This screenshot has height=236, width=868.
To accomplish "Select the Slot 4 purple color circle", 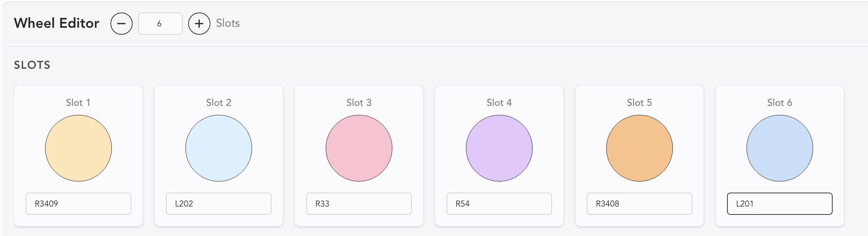I will (499, 148).
